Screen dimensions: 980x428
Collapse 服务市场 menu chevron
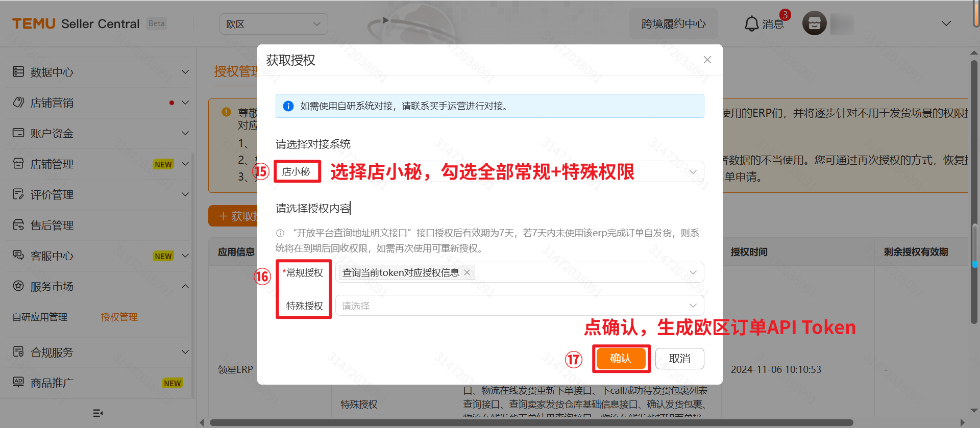coord(185,286)
